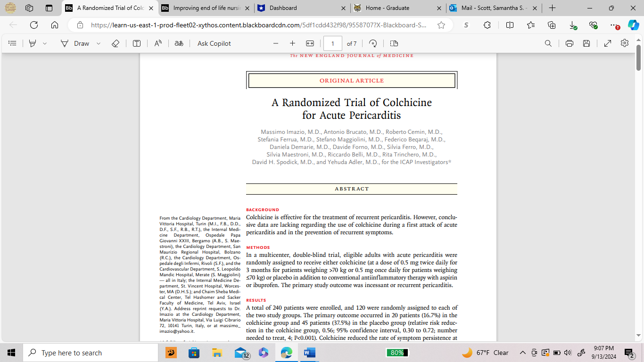Rotate the PDF page
This screenshot has height=362, width=644.
[x=373, y=43]
